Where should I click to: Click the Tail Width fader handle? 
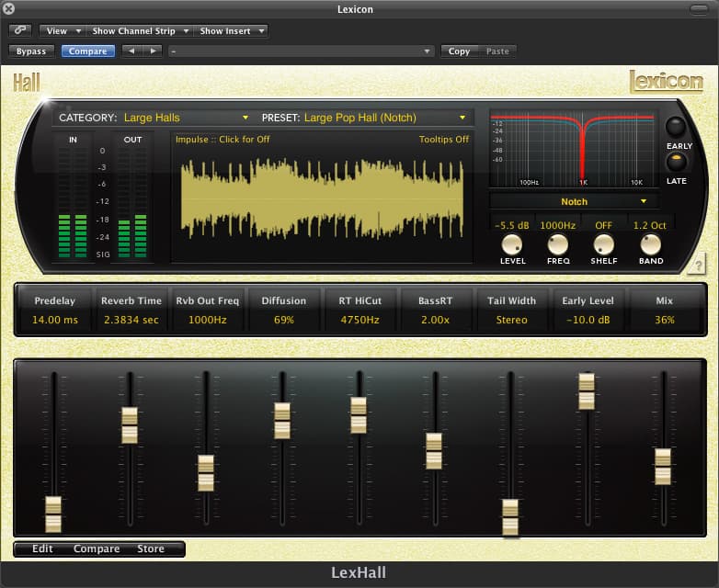(510, 517)
